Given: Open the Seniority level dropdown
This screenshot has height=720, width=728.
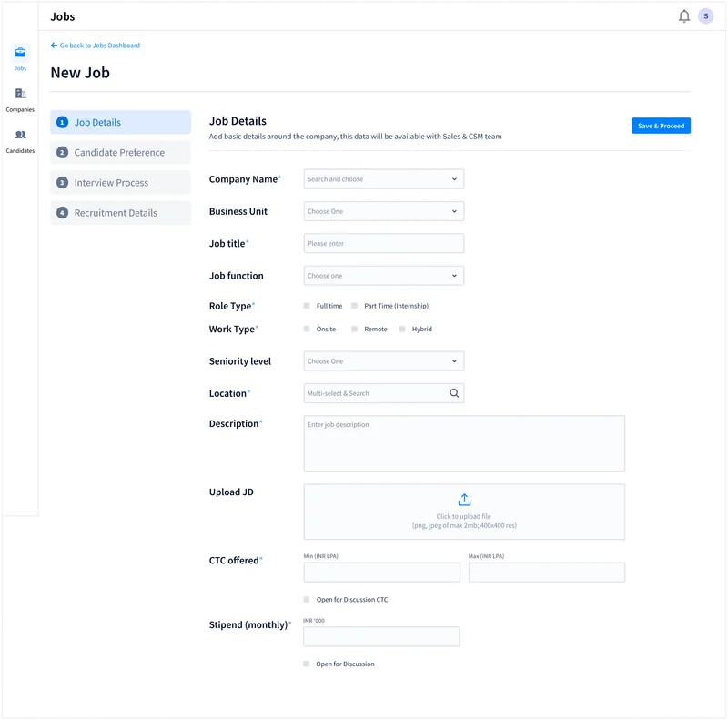Looking at the screenshot, I should pyautogui.click(x=384, y=361).
